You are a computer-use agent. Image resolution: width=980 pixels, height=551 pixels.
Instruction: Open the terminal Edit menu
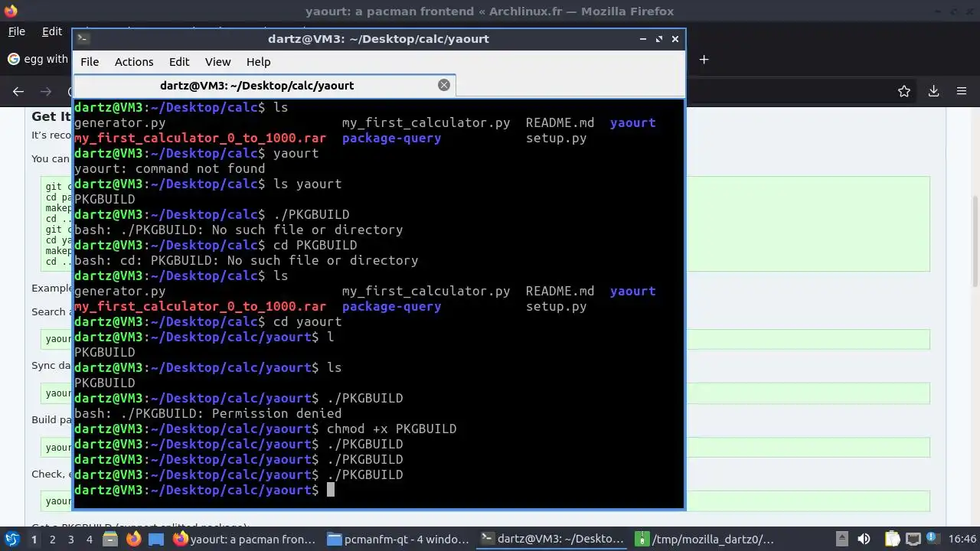[179, 62]
